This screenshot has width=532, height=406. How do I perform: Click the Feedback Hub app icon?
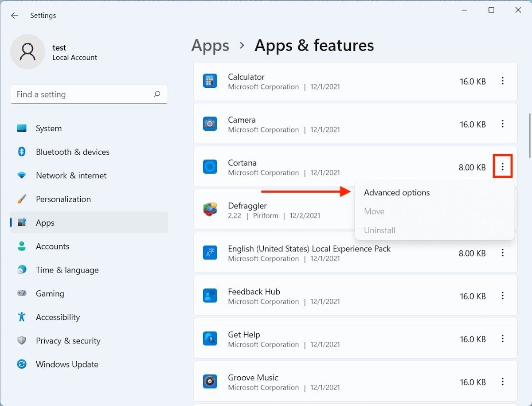coord(210,296)
